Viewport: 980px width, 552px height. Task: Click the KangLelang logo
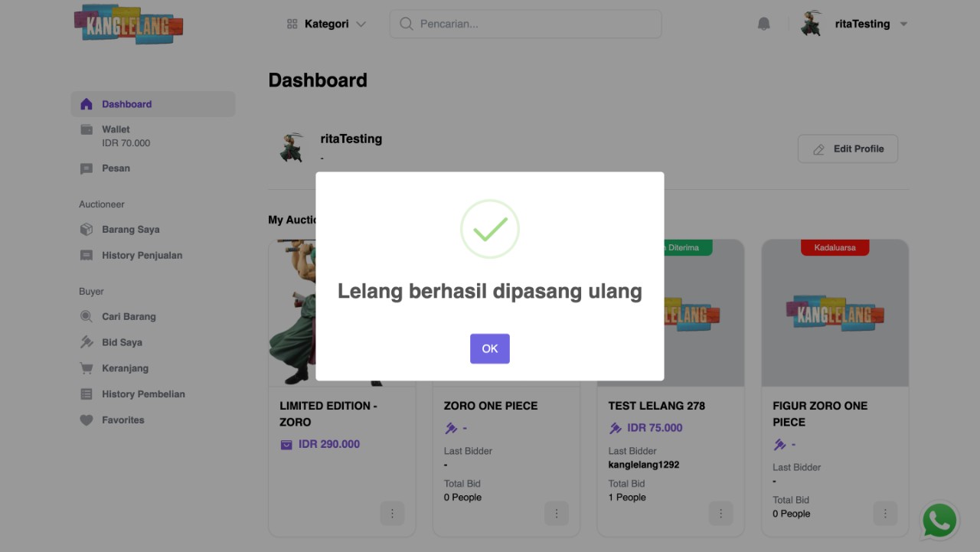click(128, 24)
